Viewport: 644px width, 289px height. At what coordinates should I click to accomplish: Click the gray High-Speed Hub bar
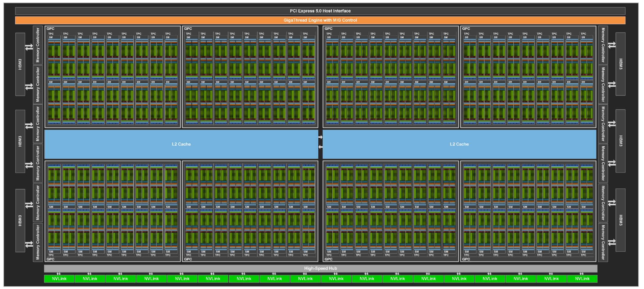point(320,268)
